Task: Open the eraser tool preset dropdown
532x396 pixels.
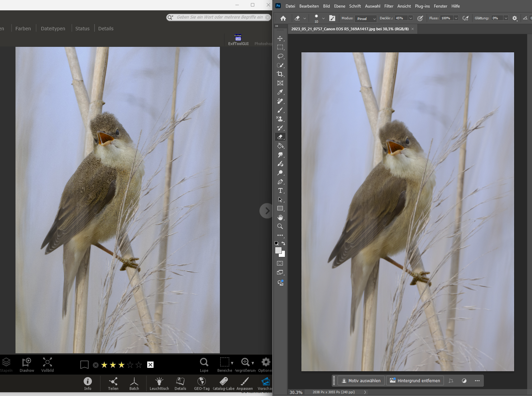Action: [x=305, y=19]
